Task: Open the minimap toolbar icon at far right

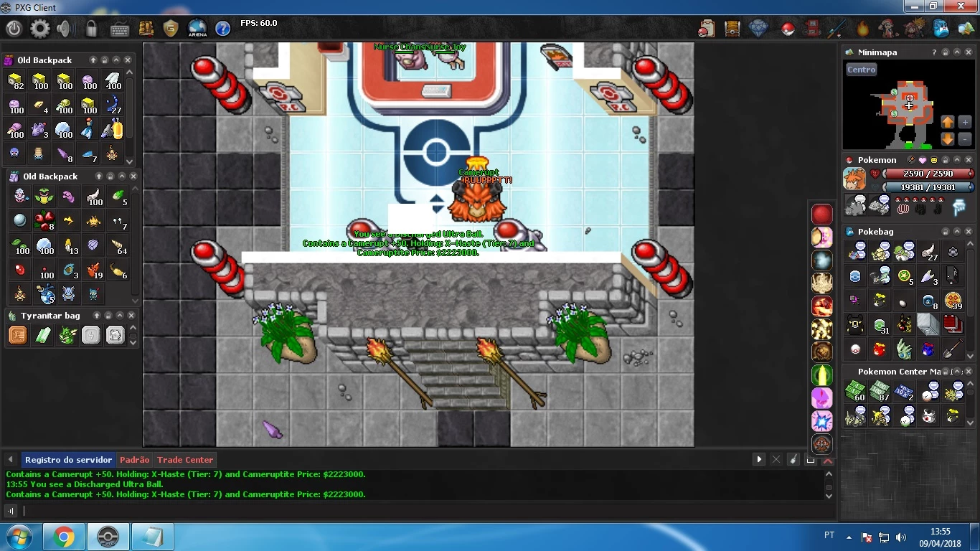Action: [966, 29]
